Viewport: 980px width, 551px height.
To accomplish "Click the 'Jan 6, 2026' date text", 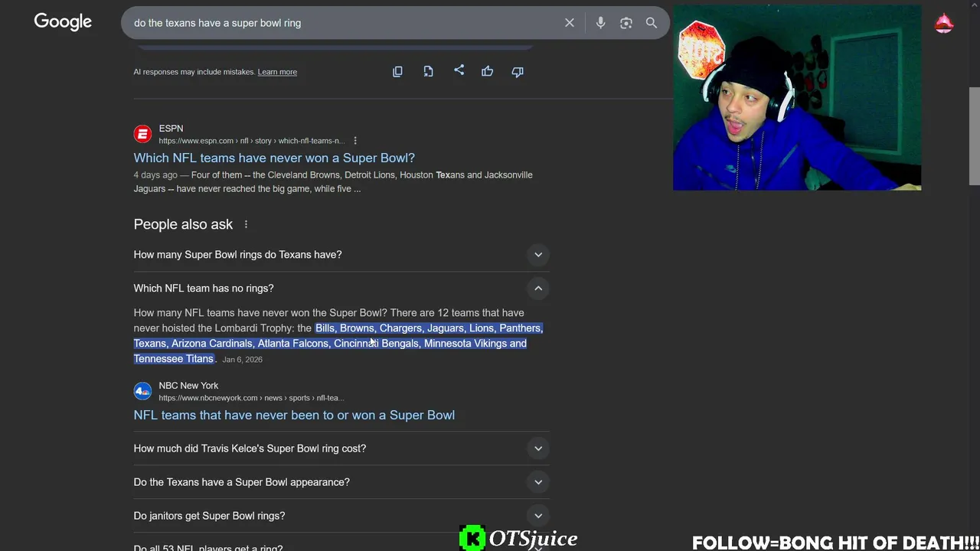I will pyautogui.click(x=242, y=360).
